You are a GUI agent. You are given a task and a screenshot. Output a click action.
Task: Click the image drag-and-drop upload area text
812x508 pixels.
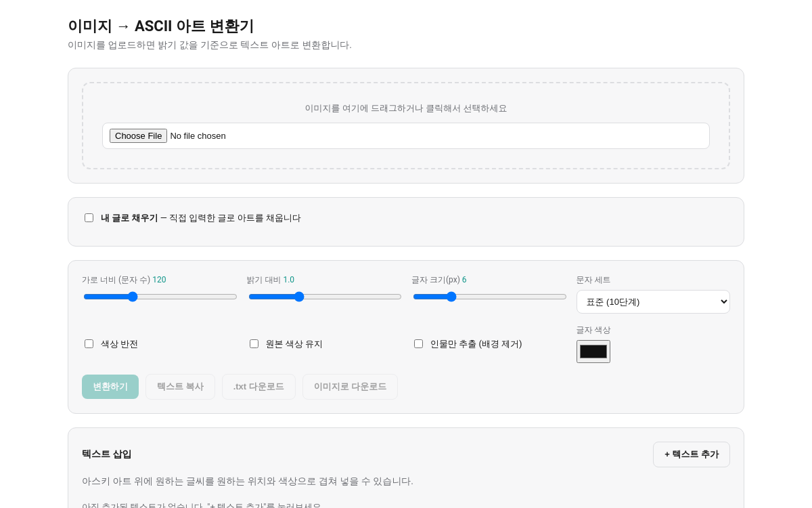click(x=406, y=108)
